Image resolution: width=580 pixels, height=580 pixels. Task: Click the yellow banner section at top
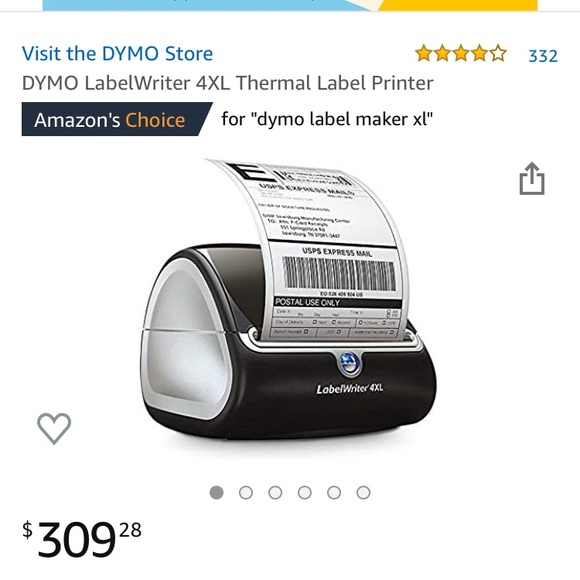458,5
